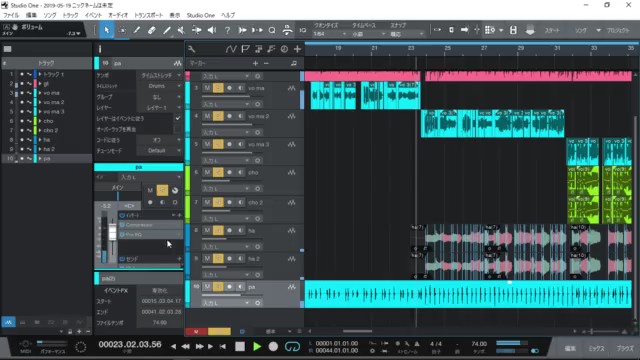Select the Listen (speaker) tool
The width and height of the screenshot is (640, 360).
tap(211, 30)
